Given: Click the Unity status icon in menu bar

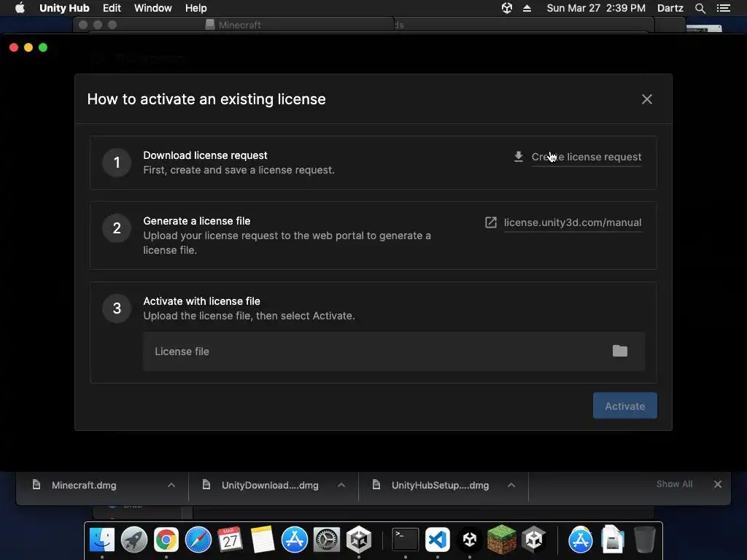Looking at the screenshot, I should coord(506,8).
